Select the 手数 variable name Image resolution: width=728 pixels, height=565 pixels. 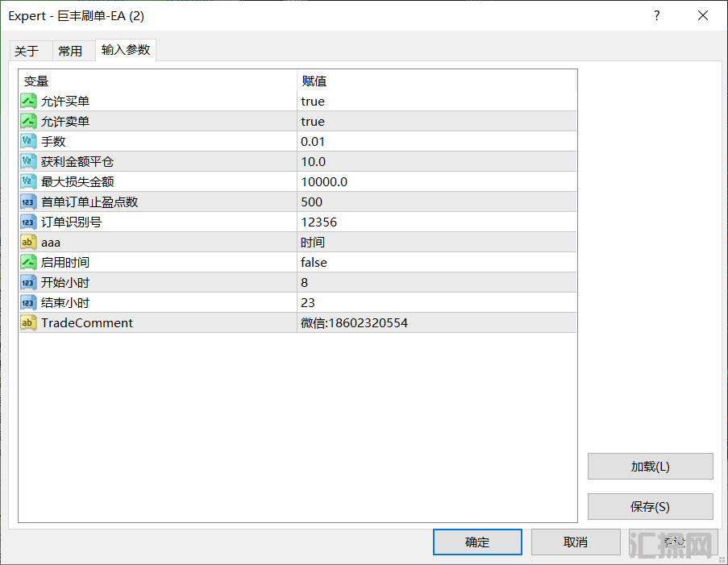pyautogui.click(x=53, y=142)
